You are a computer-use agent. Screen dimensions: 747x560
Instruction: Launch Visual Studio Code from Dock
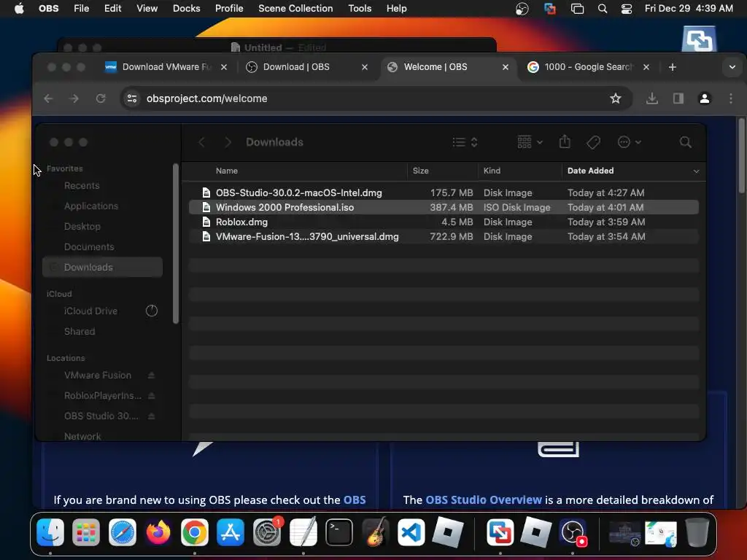click(x=411, y=532)
